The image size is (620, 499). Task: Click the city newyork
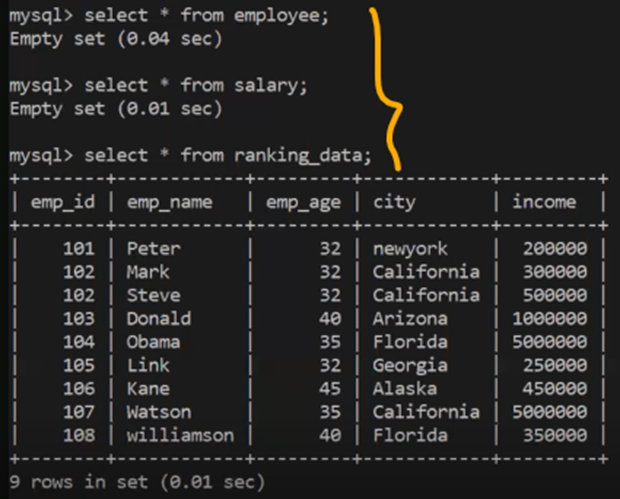point(410,250)
